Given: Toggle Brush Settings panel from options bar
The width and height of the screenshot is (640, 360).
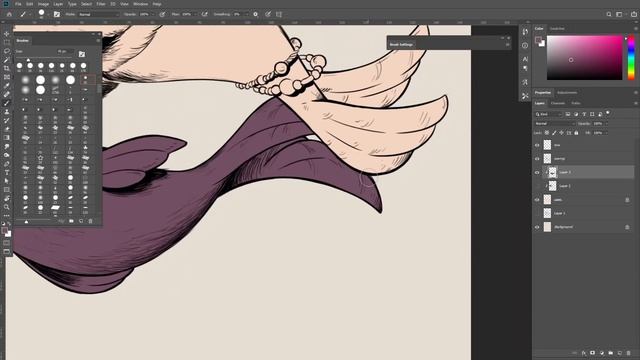Looking at the screenshot, I should pyautogui.click(x=57, y=14).
